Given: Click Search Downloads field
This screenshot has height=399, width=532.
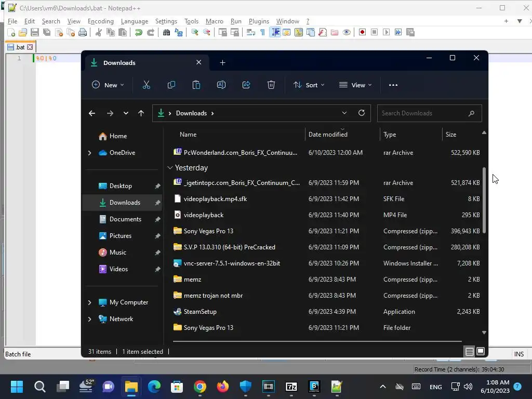Looking at the screenshot, I should tap(430, 113).
